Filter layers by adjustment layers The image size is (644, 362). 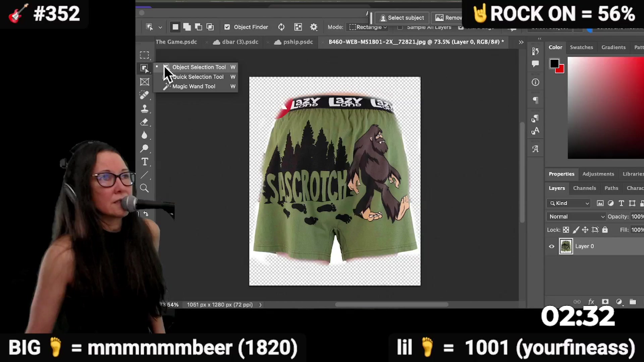[x=610, y=203]
